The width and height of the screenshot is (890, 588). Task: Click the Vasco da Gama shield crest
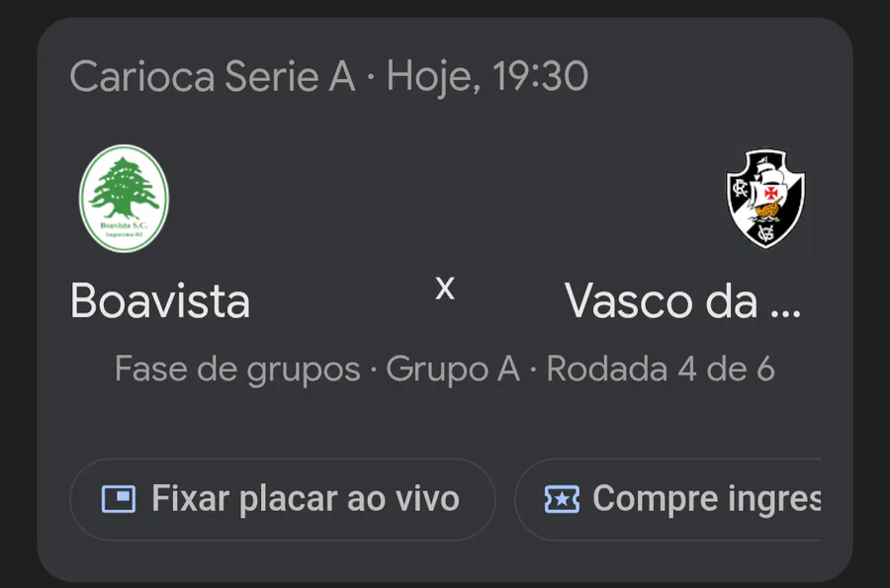pyautogui.click(x=765, y=198)
